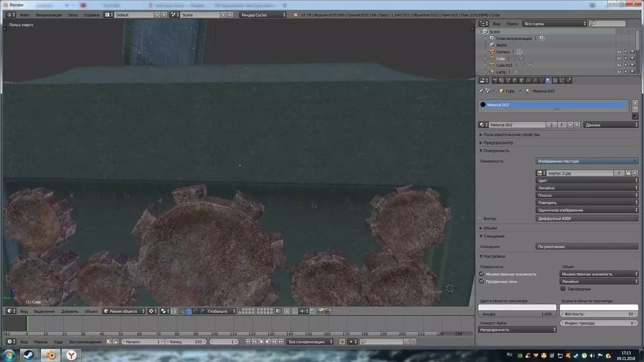Image resolution: width=644 pixels, height=362 pixels.
Task: Click the Play animation button
Action: click(268, 342)
